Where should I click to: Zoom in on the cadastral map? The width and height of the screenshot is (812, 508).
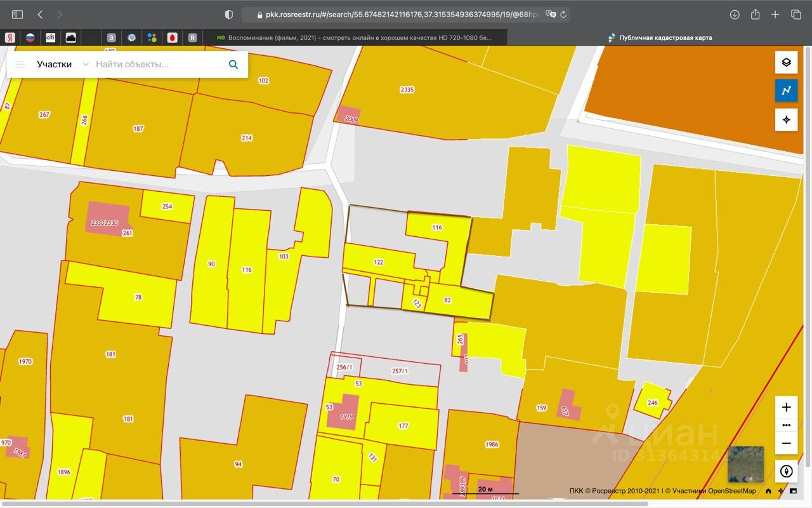pos(786,407)
